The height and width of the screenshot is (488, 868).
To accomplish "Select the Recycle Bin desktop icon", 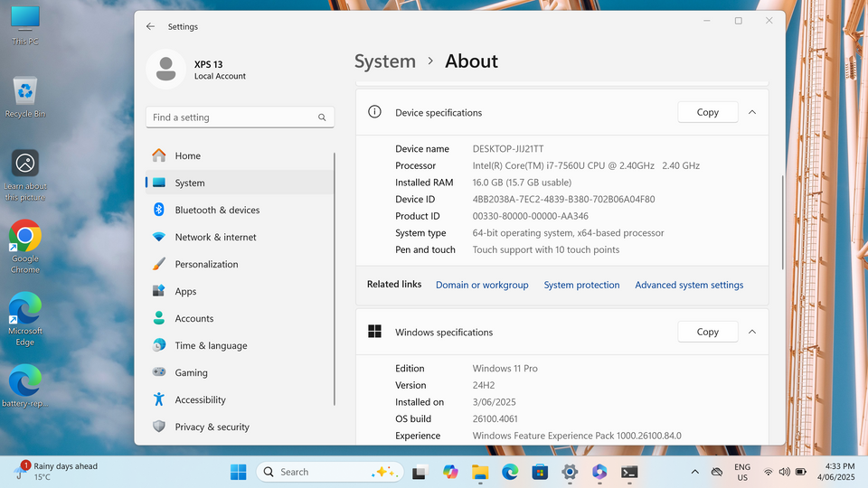I will (25, 98).
